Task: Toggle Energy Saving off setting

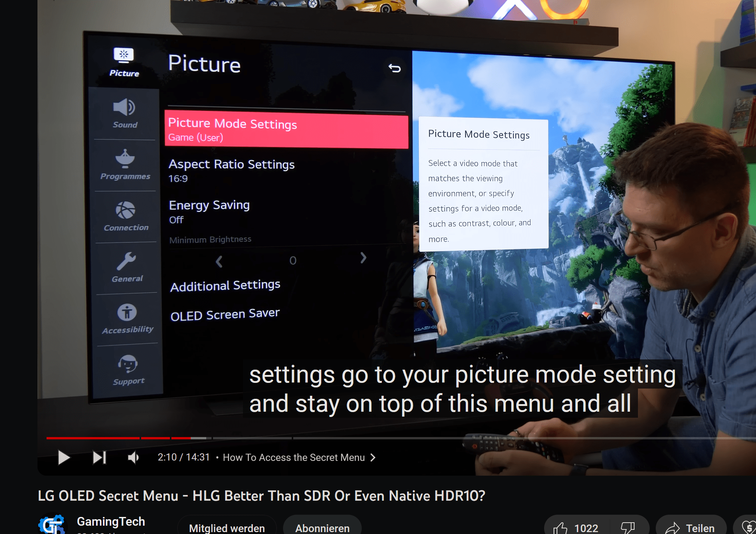Action: (x=209, y=211)
